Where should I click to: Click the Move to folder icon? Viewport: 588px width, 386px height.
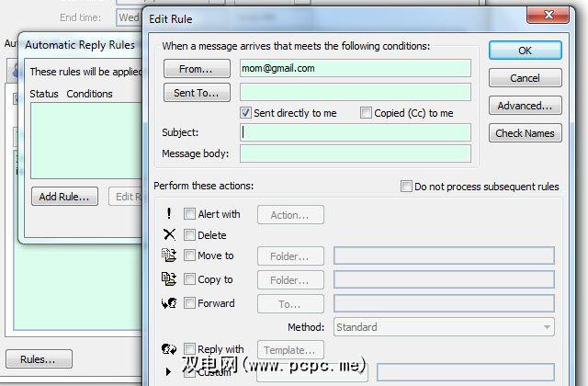pyautogui.click(x=169, y=255)
